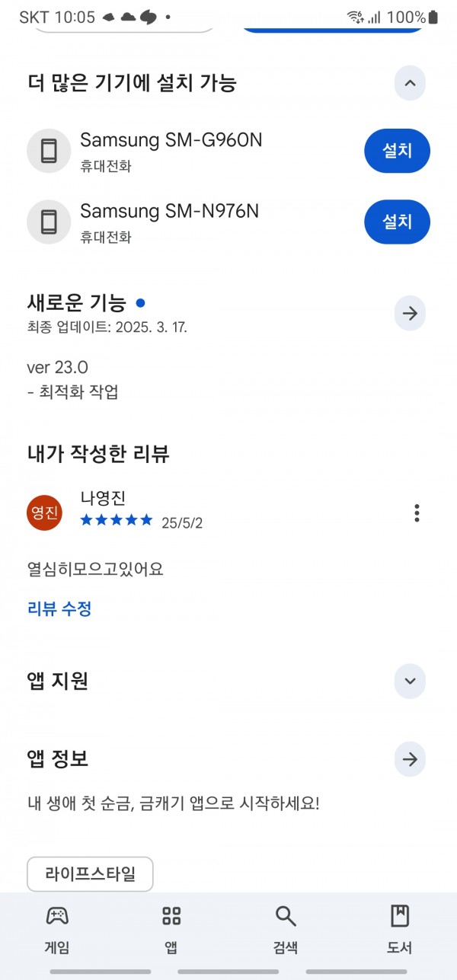Switch to the 앱 tab
Image resolution: width=457 pixels, height=980 pixels.
click(x=171, y=930)
